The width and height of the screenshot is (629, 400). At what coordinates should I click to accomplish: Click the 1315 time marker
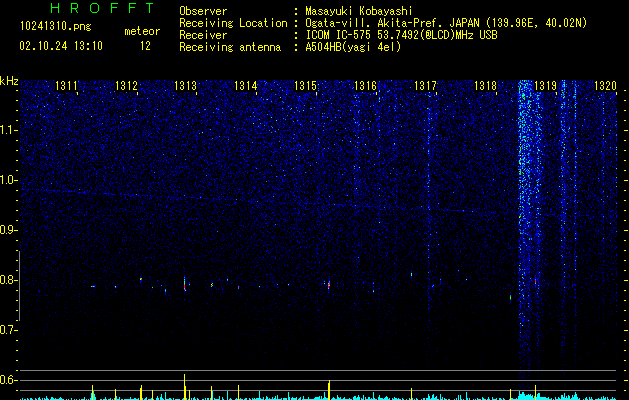point(306,86)
